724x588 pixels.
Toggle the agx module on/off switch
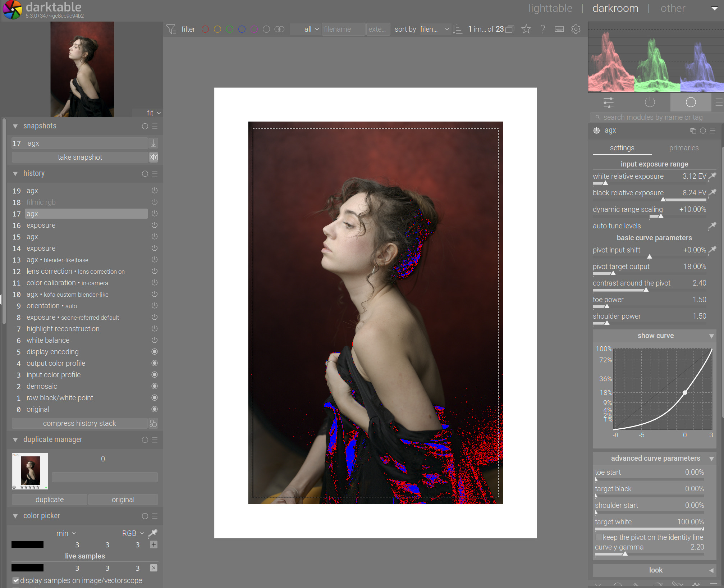pos(597,131)
